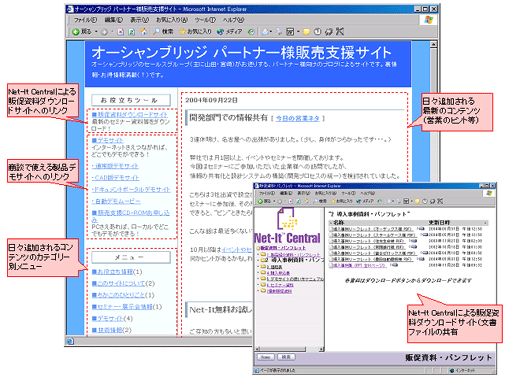Open the ドキュメントポータルデモサイト link
The image size is (520, 377).
tap(131, 189)
